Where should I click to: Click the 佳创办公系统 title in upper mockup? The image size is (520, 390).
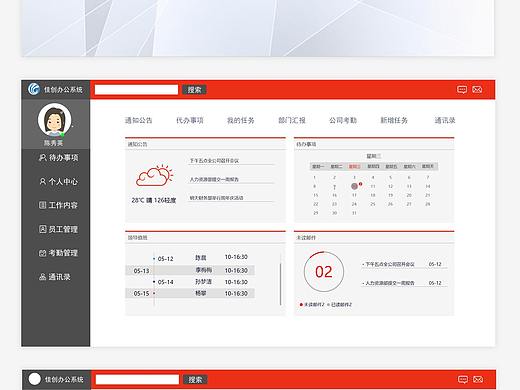(63, 90)
